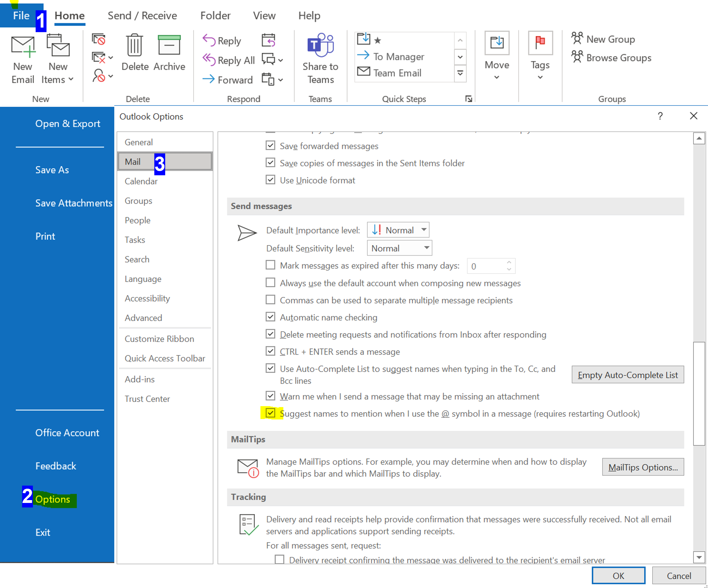Expand the Quick Steps gallery
708x588 pixels.
460,73
